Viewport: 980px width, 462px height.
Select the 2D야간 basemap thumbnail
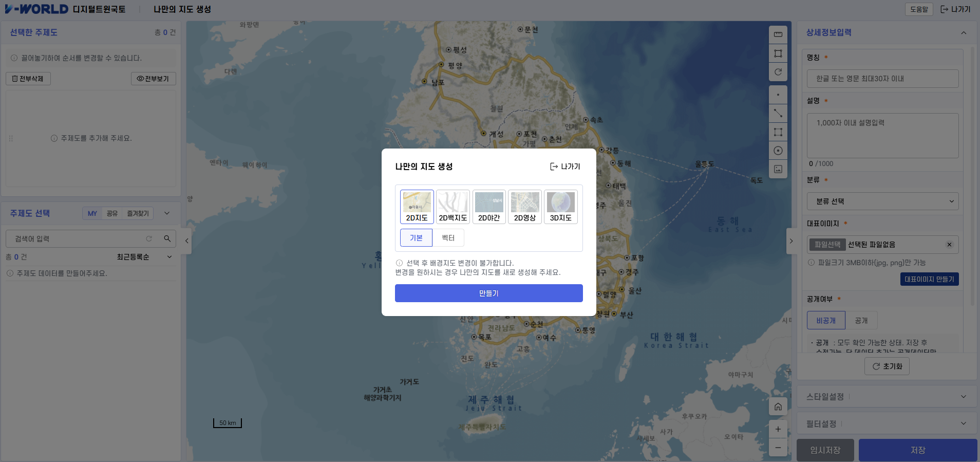pyautogui.click(x=488, y=207)
